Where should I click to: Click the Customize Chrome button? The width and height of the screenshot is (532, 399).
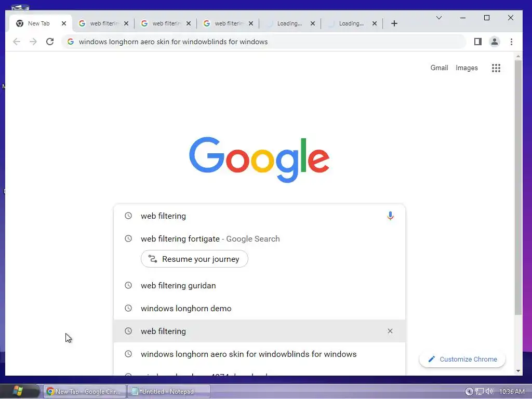(462, 360)
